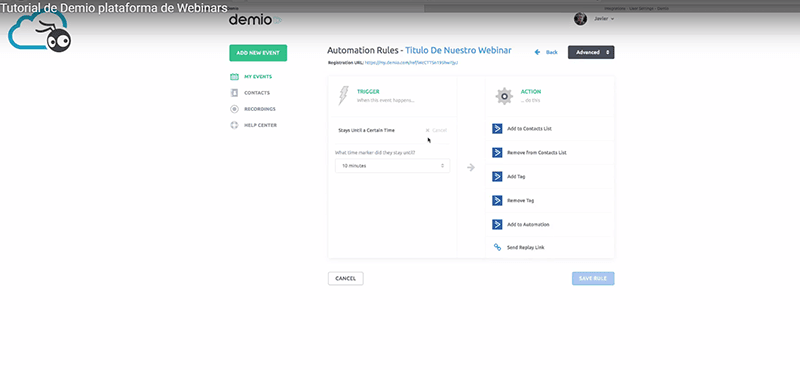Click the Demio logo
This screenshot has height=370, width=800.
click(x=255, y=19)
